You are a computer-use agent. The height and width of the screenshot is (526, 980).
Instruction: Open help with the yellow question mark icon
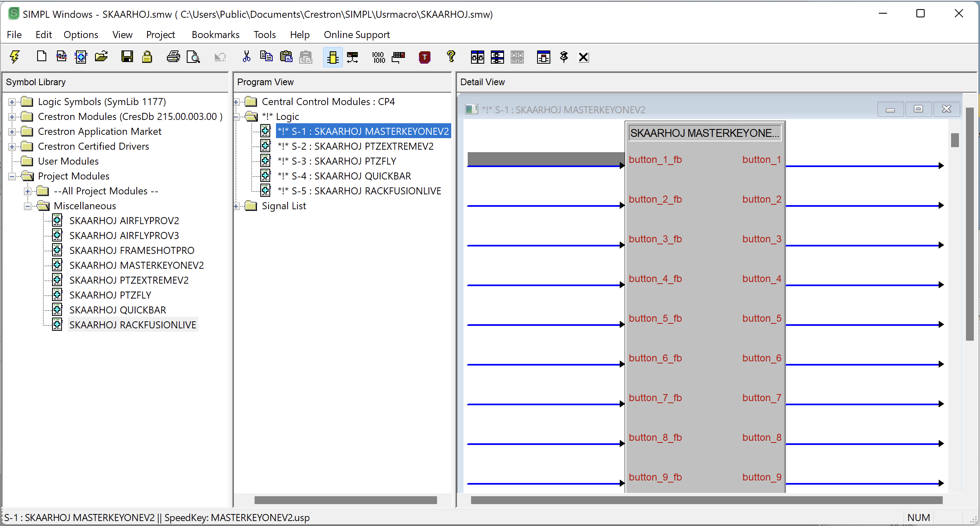click(x=451, y=56)
